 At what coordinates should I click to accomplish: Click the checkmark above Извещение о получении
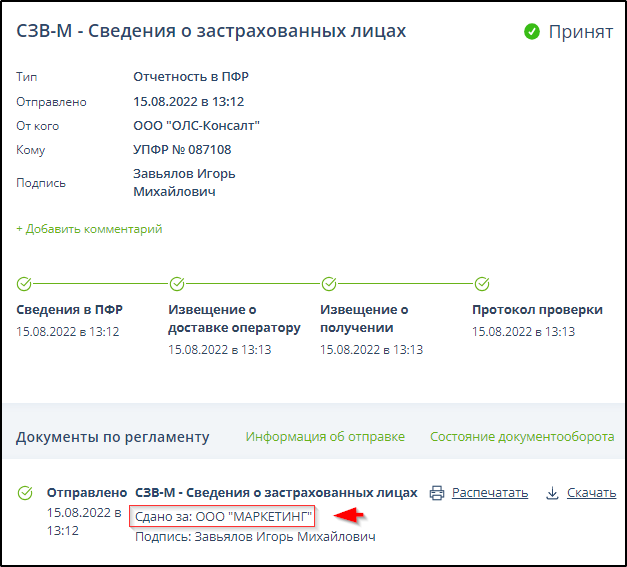(x=329, y=284)
